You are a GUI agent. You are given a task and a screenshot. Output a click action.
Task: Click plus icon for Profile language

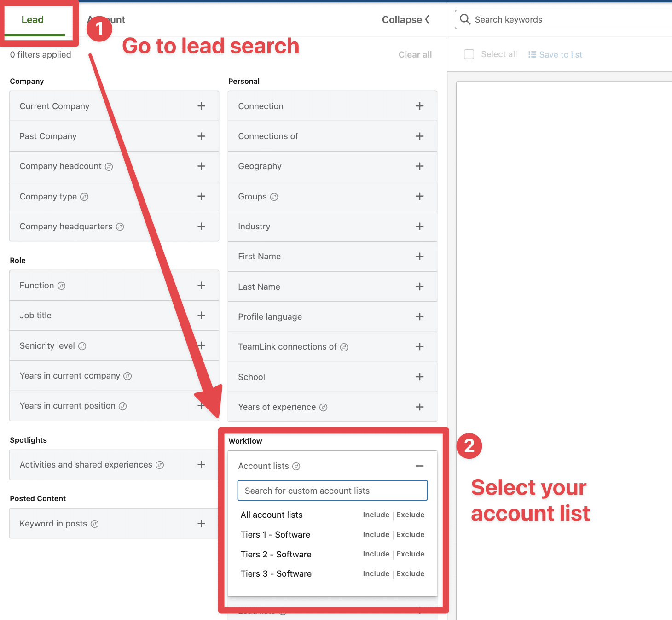[x=419, y=316]
